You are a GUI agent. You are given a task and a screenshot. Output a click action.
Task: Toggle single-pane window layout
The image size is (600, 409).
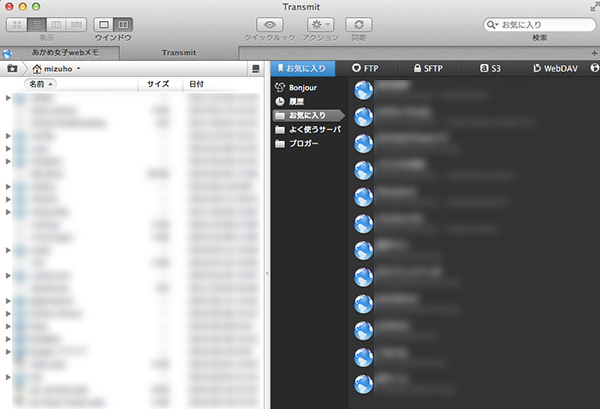pos(104,25)
